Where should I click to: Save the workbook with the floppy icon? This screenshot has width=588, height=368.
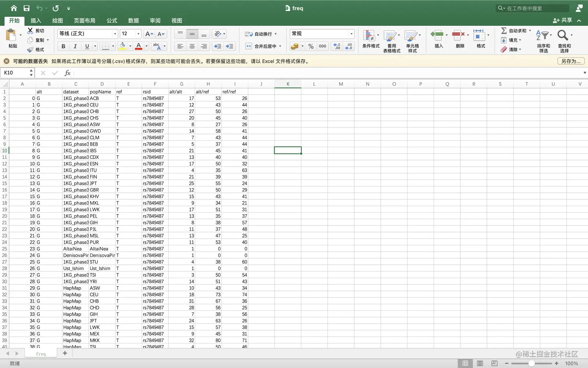(x=26, y=8)
